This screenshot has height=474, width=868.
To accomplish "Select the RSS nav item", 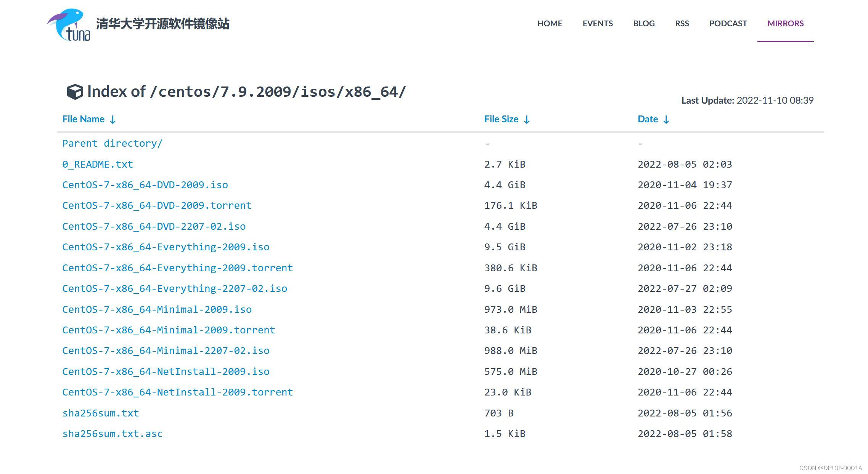I will 682,23.
